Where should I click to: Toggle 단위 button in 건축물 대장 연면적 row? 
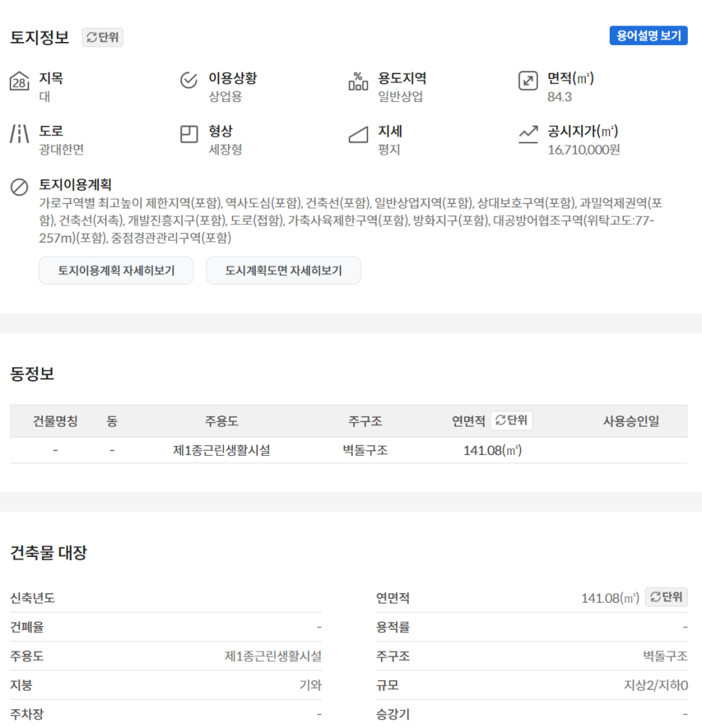coord(666,597)
